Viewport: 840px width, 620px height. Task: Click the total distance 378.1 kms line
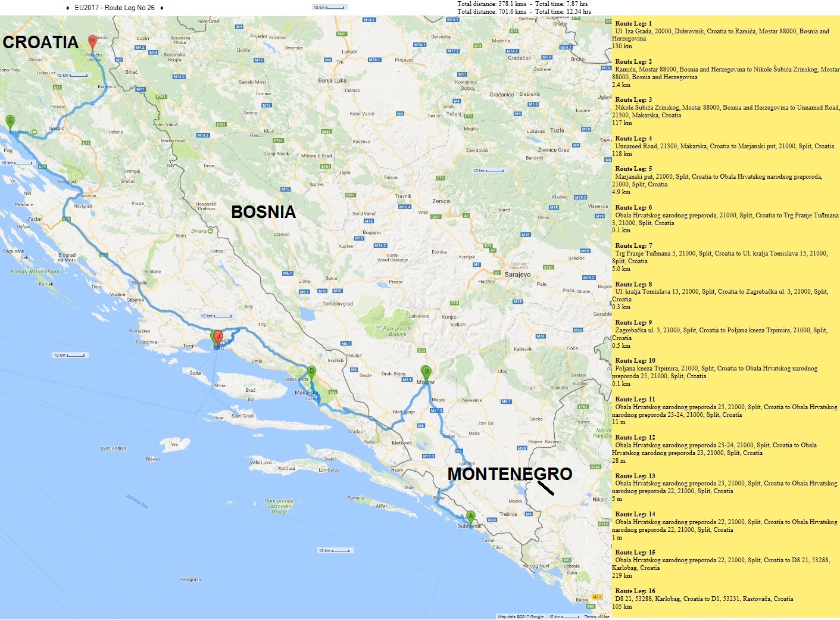pyautogui.click(x=523, y=4)
